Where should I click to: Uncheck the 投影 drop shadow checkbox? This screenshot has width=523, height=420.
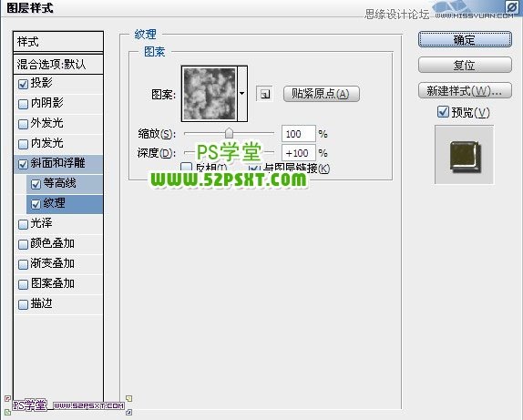[23, 84]
